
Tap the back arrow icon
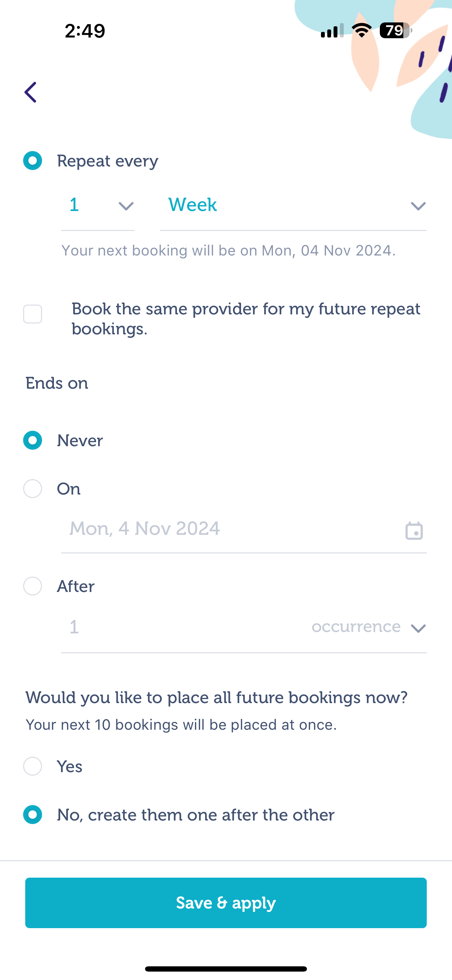pyautogui.click(x=31, y=92)
